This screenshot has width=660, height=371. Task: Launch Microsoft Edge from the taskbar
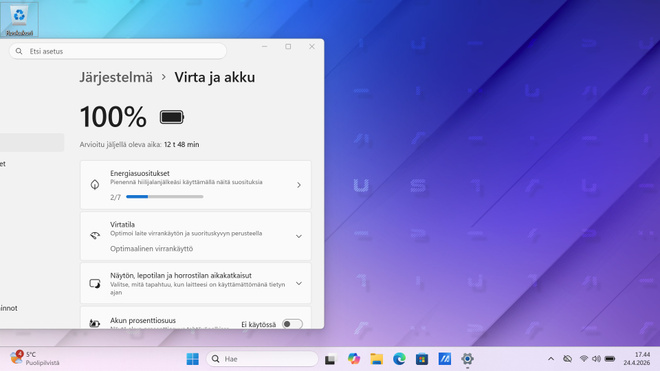tap(399, 359)
